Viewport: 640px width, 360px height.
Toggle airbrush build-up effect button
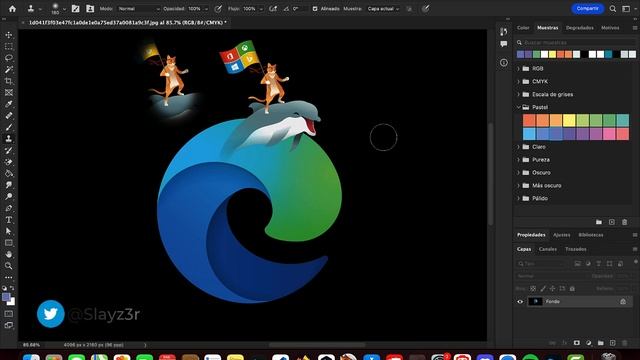click(273, 9)
